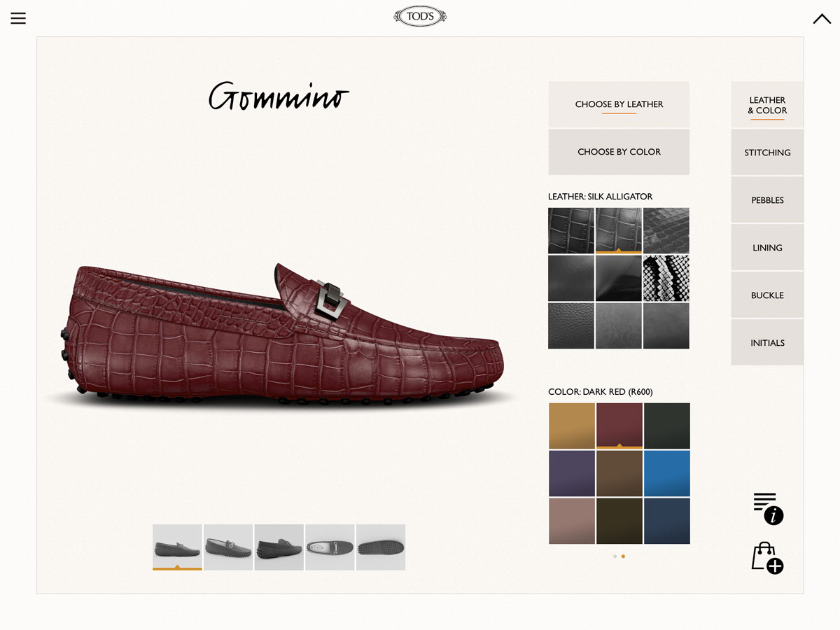The width and height of the screenshot is (840, 630).
Task: Click the Tod's logo
Action: coord(420,17)
